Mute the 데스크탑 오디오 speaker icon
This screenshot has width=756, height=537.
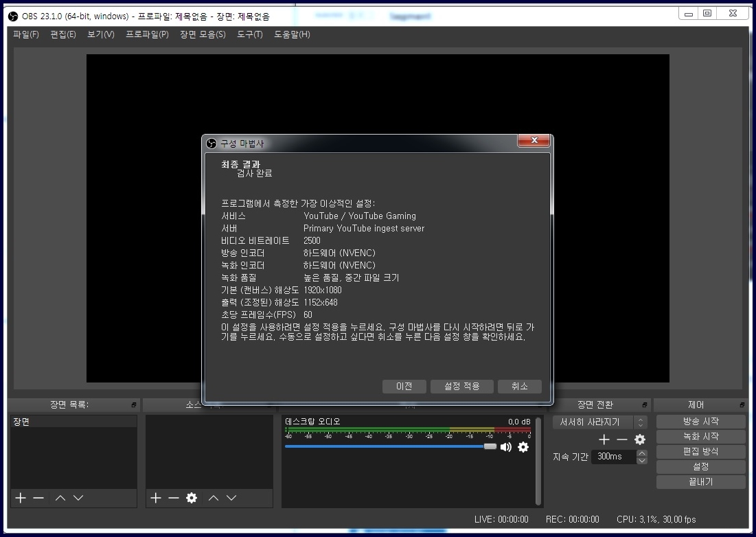[506, 447]
